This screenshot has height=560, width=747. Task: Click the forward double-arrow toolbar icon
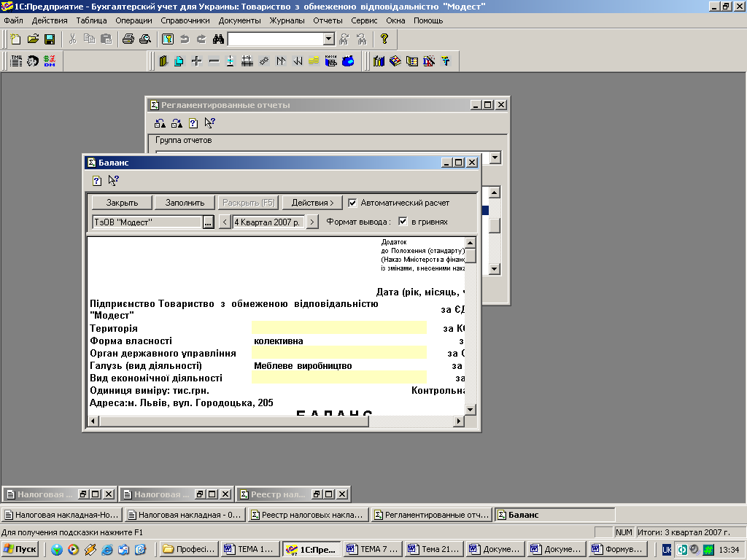[x=281, y=61]
